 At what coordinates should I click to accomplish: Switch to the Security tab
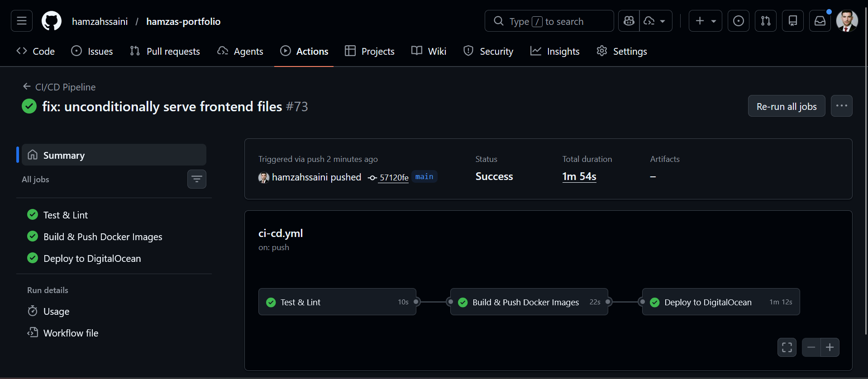(488, 51)
